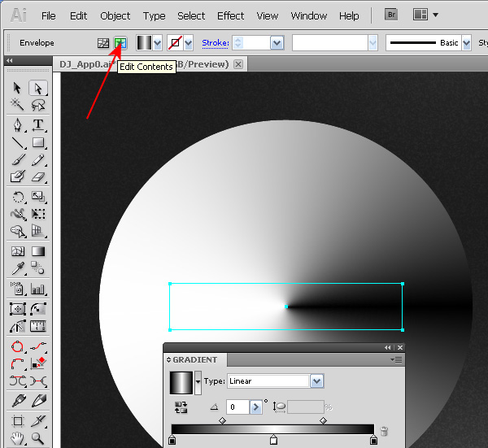Select the Blob Brush tool
Screen dimensions: 488x448
(x=18, y=176)
